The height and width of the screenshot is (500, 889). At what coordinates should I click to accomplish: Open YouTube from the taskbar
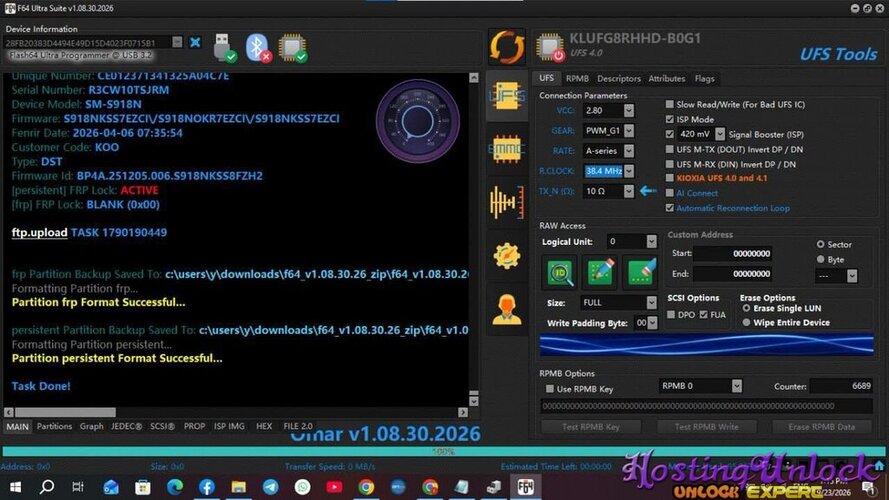334,486
